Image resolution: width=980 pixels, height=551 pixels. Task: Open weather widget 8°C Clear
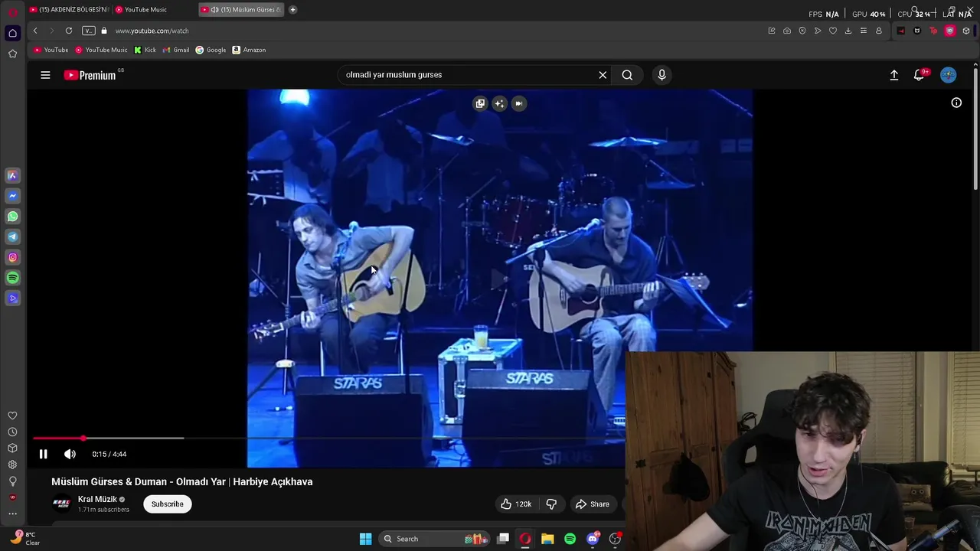coord(26,538)
